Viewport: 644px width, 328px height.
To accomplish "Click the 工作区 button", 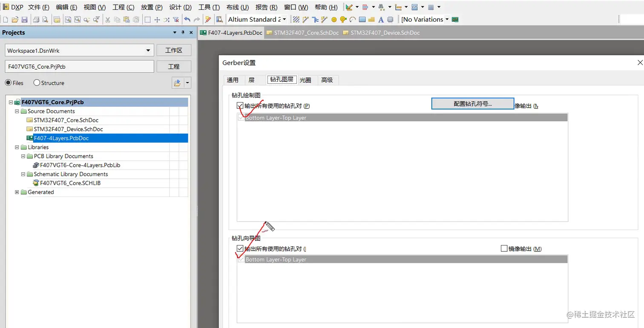I will pyautogui.click(x=174, y=50).
